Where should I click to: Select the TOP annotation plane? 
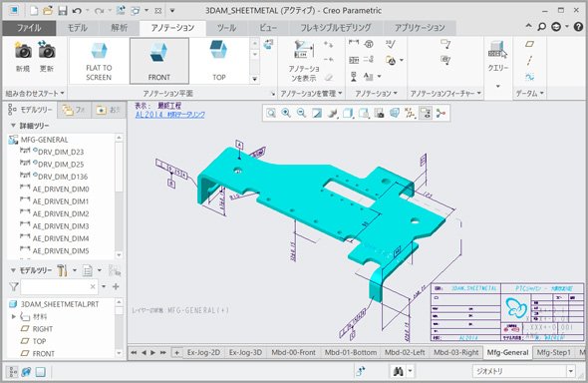click(219, 61)
